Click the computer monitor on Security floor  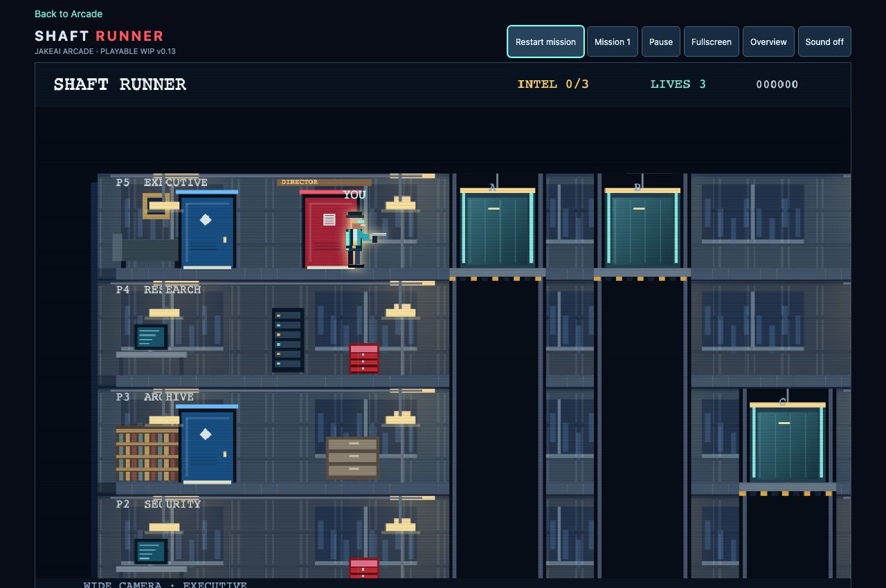tap(151, 551)
